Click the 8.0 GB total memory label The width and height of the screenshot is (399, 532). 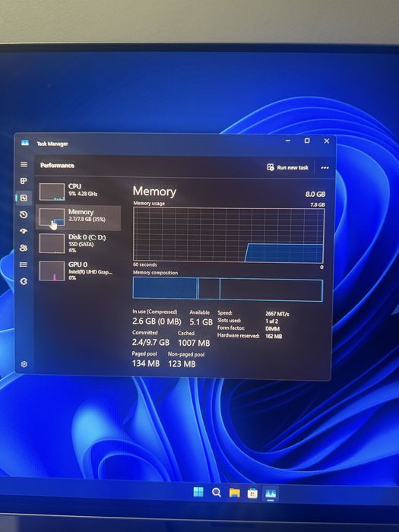point(315,194)
